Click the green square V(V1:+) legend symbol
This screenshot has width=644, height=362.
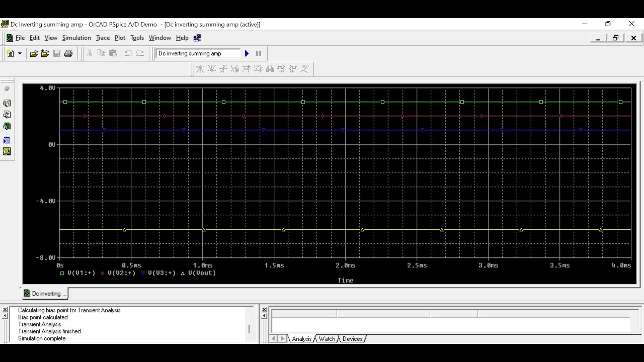[62, 273]
